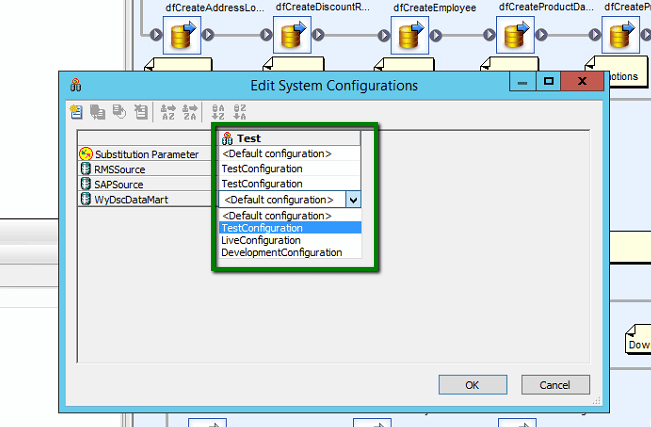The image size is (651, 427).
Task: Click the Rename Configuration toolbar icon
Action: [x=120, y=112]
